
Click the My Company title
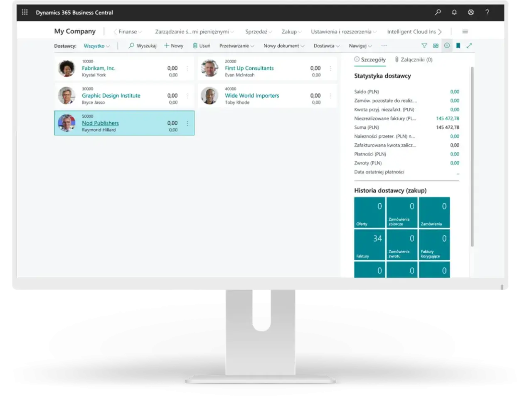(x=75, y=31)
